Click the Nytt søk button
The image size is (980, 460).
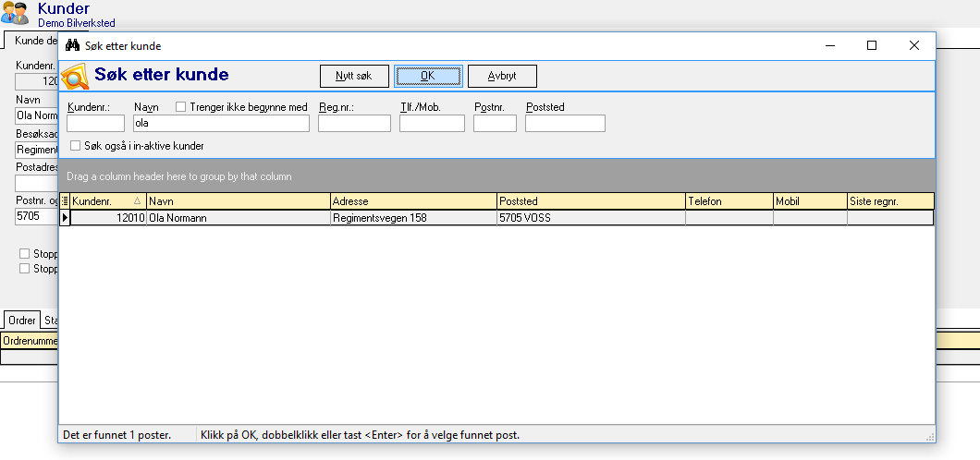[x=354, y=76]
